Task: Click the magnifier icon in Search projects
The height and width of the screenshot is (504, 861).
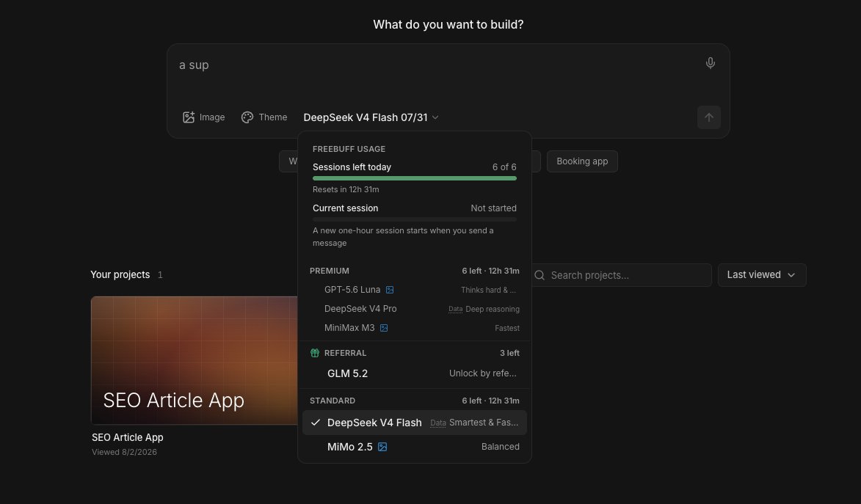Action: point(540,275)
